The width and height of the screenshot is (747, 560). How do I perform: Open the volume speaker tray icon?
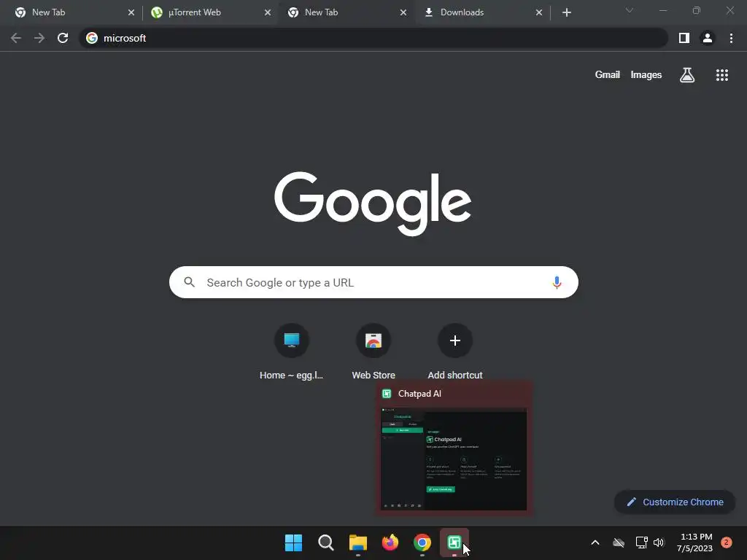[x=659, y=542]
